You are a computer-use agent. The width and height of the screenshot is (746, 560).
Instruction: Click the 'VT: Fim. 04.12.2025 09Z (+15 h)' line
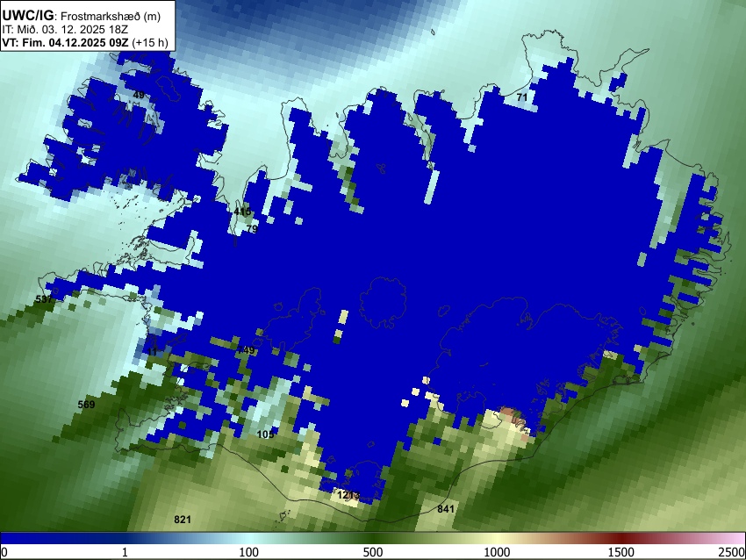[85, 42]
